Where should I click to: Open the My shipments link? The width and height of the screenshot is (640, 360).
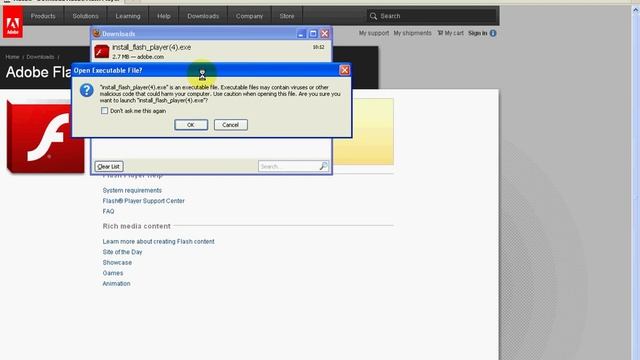(x=412, y=33)
